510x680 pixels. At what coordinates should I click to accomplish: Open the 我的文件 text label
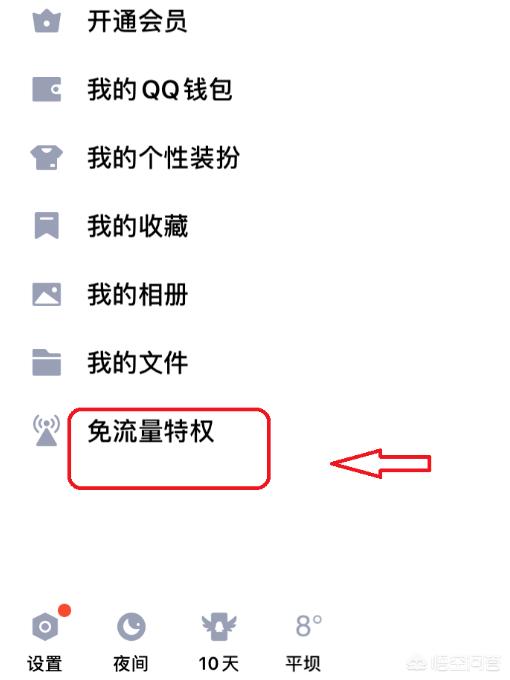[x=137, y=363]
